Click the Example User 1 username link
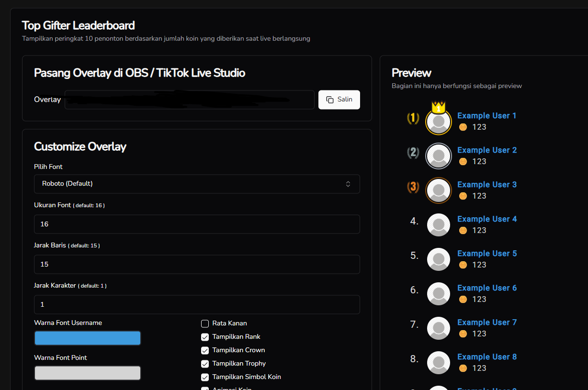Screen dimensions: 588x390 click(x=486, y=116)
